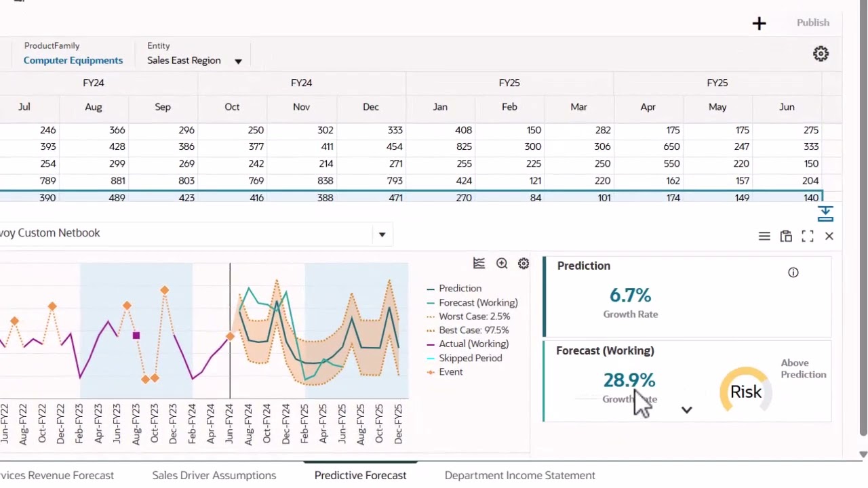The image size is (868, 488).
Task: Click 6.7% prediction growth rate
Action: pyautogui.click(x=630, y=296)
